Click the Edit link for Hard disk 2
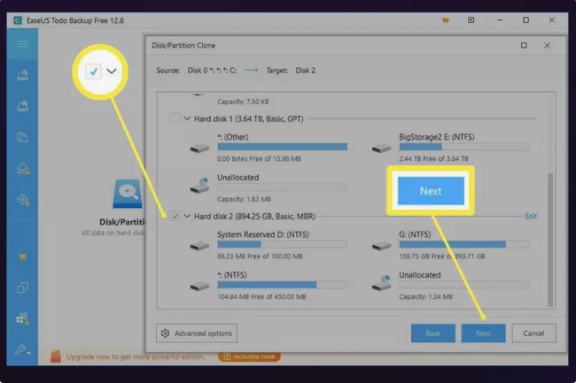Image resolution: width=578 pixels, height=383 pixels. 530,216
